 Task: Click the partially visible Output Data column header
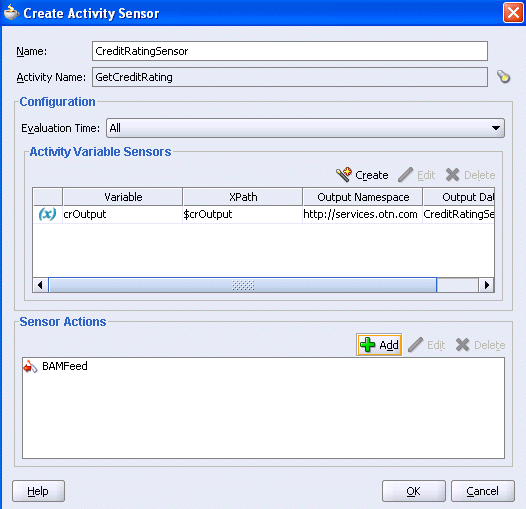(x=459, y=197)
